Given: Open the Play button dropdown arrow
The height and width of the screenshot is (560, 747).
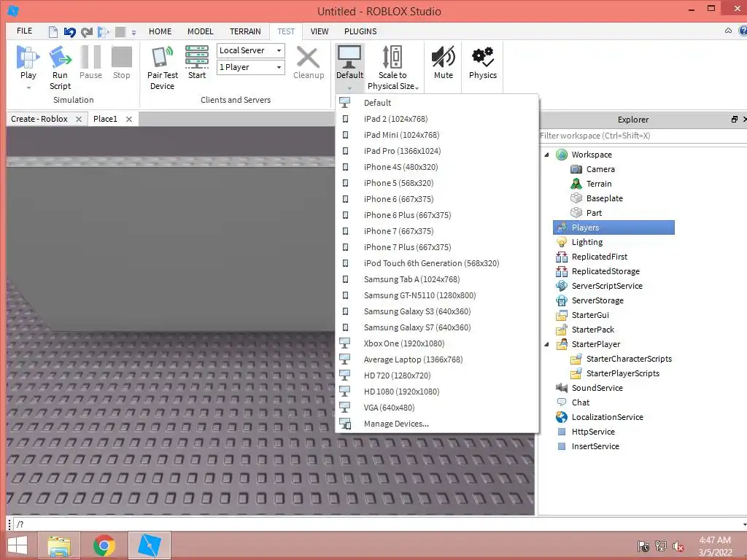Looking at the screenshot, I should click(28, 87).
